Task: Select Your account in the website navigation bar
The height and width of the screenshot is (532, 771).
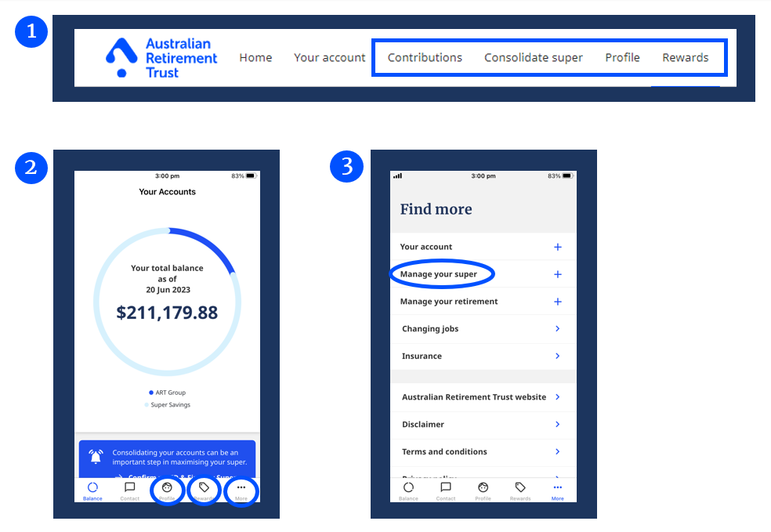Action: [329, 57]
